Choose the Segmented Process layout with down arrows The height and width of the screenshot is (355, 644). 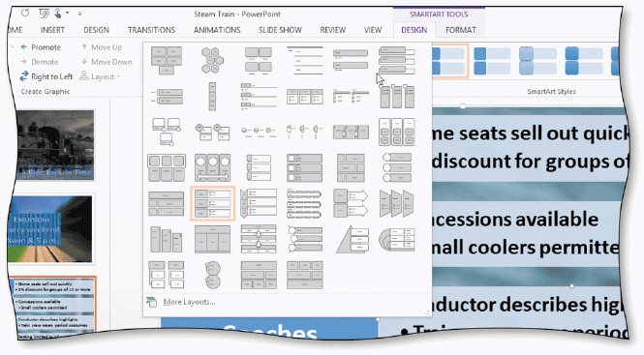click(x=259, y=239)
